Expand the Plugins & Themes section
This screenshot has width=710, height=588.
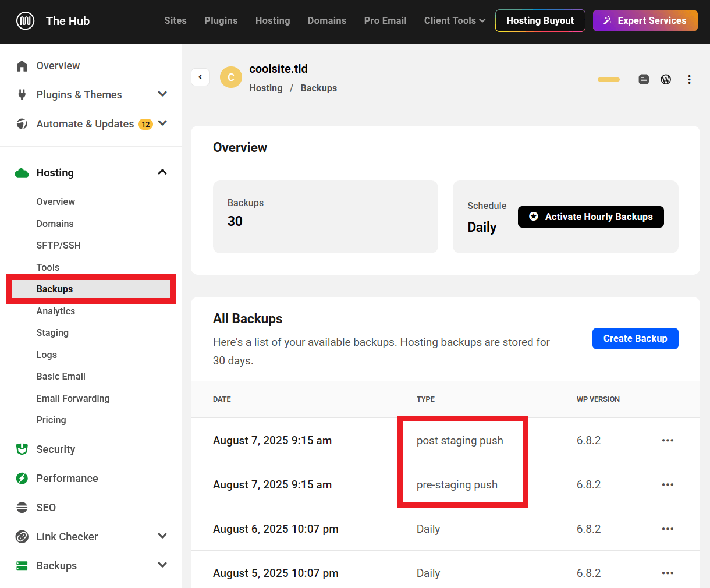click(x=162, y=94)
